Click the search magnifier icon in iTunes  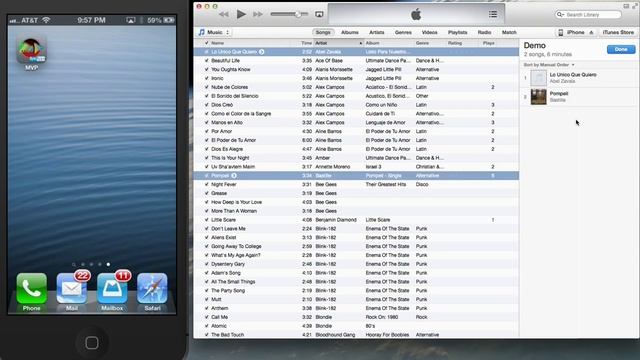[x=560, y=15]
